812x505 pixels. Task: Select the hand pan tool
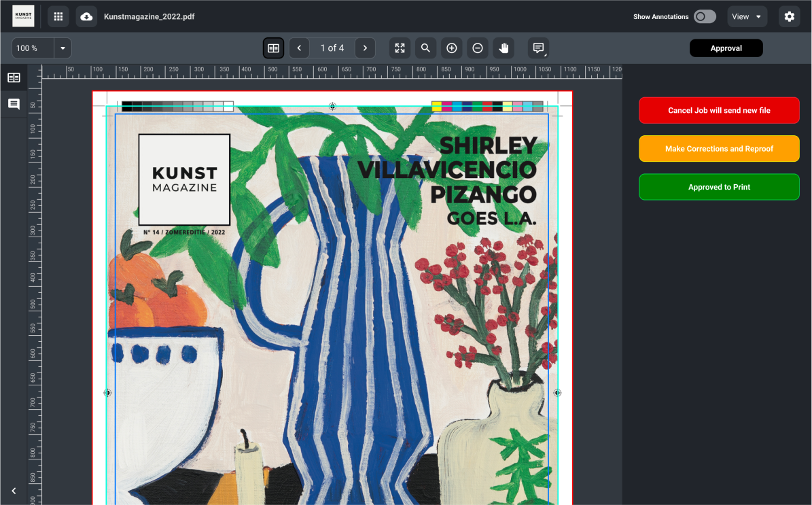tap(504, 48)
